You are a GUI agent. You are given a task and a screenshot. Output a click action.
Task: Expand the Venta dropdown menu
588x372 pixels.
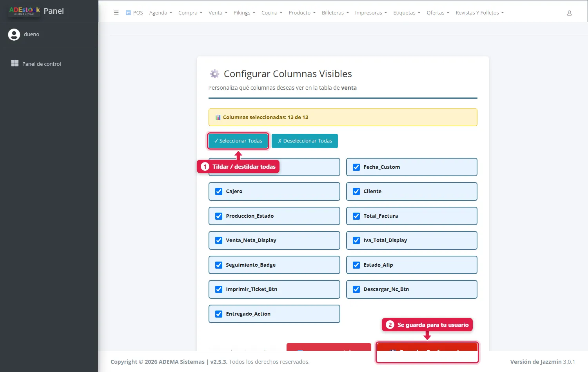tap(218, 13)
